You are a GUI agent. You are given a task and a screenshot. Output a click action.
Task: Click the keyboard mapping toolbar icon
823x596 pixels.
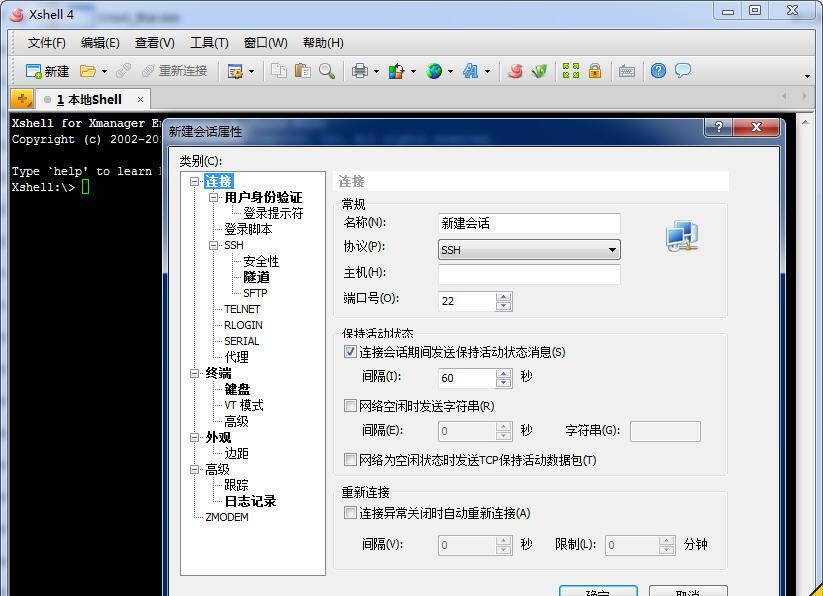click(627, 71)
